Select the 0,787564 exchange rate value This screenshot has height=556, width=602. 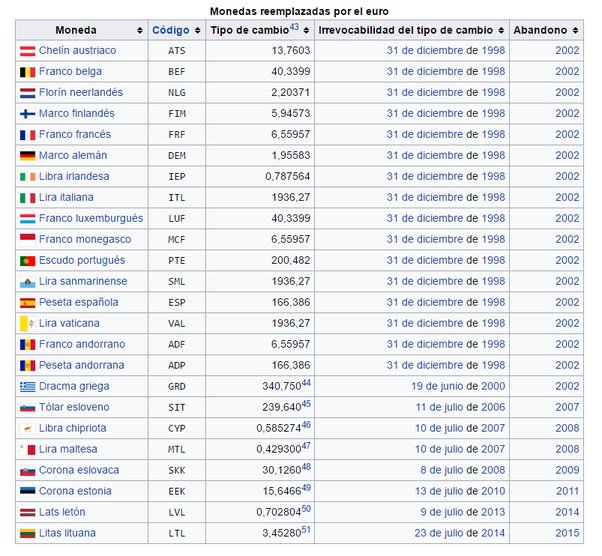coord(288,176)
